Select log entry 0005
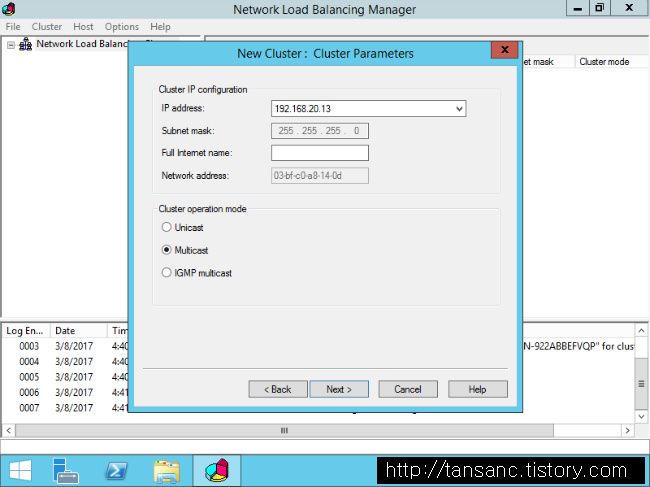The width and height of the screenshot is (650, 487). pyautogui.click(x=29, y=377)
